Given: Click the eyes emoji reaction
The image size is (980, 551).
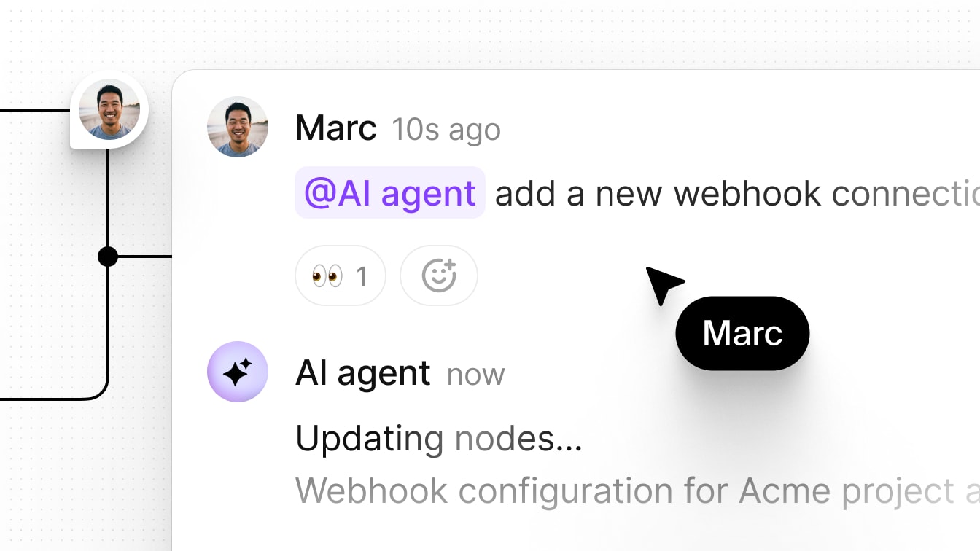Looking at the screenshot, I should click(329, 275).
